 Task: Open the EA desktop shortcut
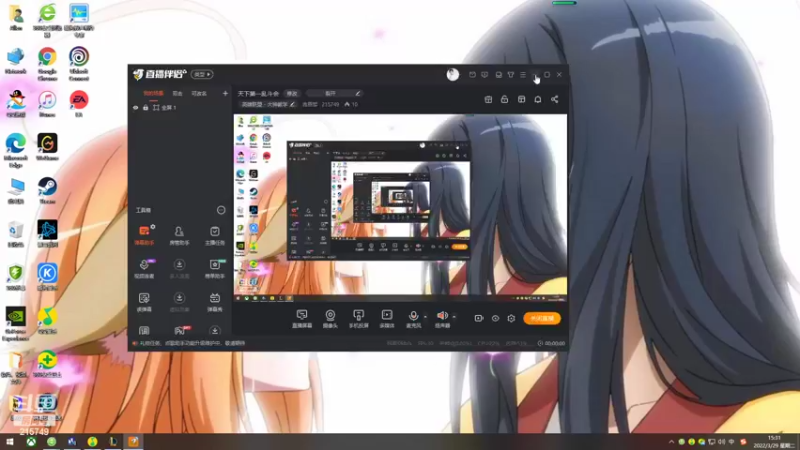[x=79, y=104]
